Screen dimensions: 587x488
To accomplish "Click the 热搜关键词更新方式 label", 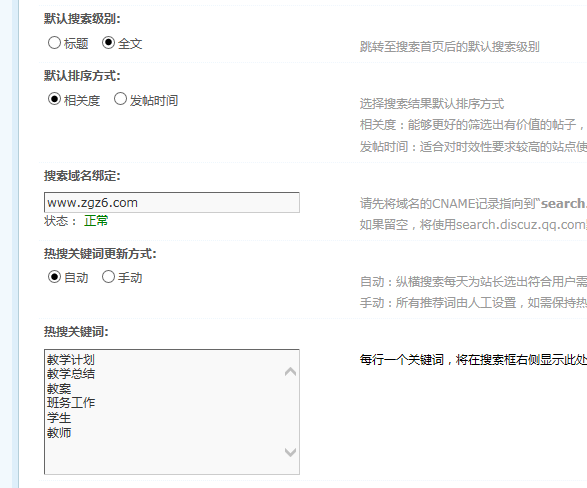I will pos(100,254).
